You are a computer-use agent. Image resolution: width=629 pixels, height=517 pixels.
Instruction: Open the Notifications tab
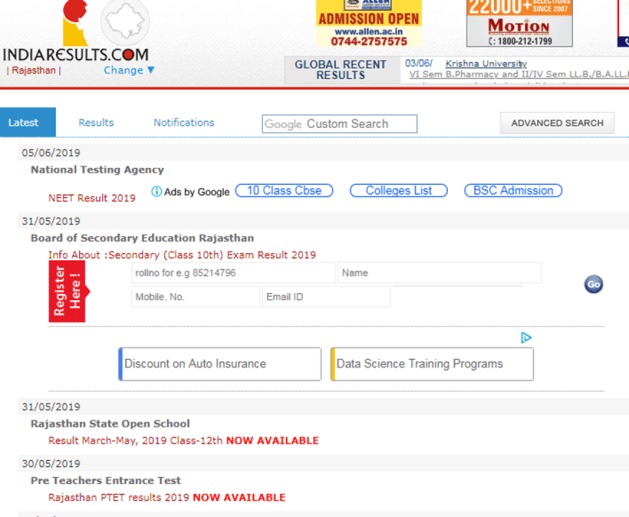click(x=184, y=123)
